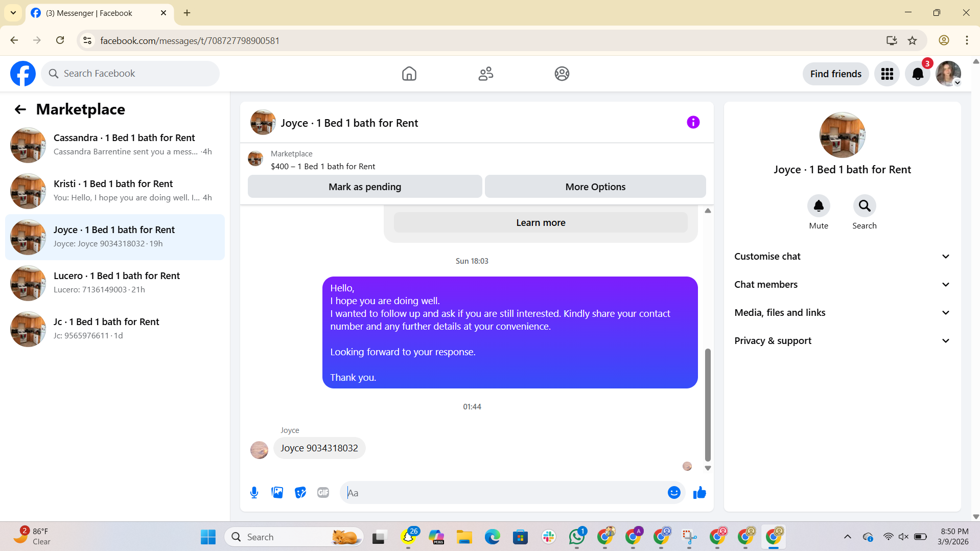Show hidden system tray icons

click(x=847, y=537)
